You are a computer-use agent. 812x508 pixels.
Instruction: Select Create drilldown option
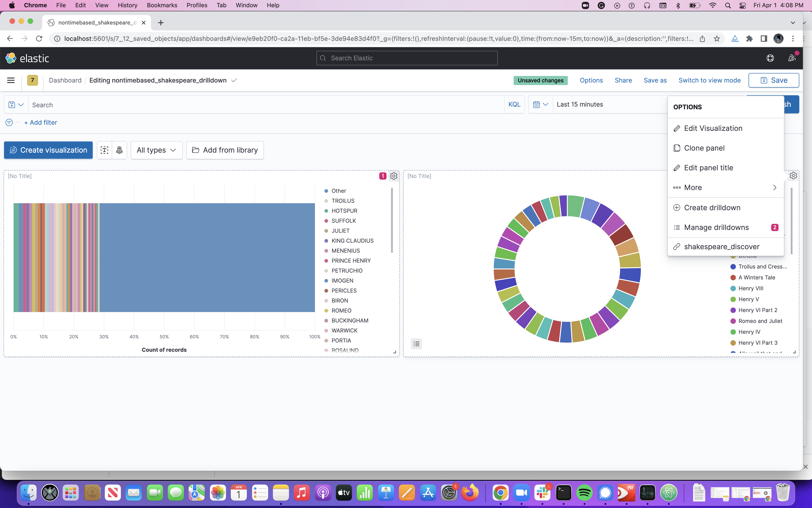725,208
